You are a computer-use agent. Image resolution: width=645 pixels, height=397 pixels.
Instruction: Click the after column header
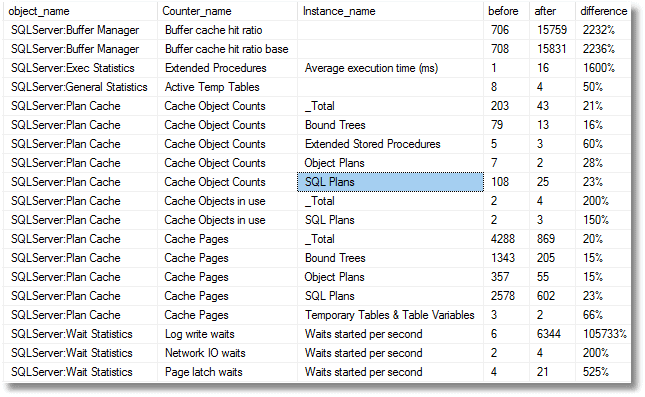(552, 11)
